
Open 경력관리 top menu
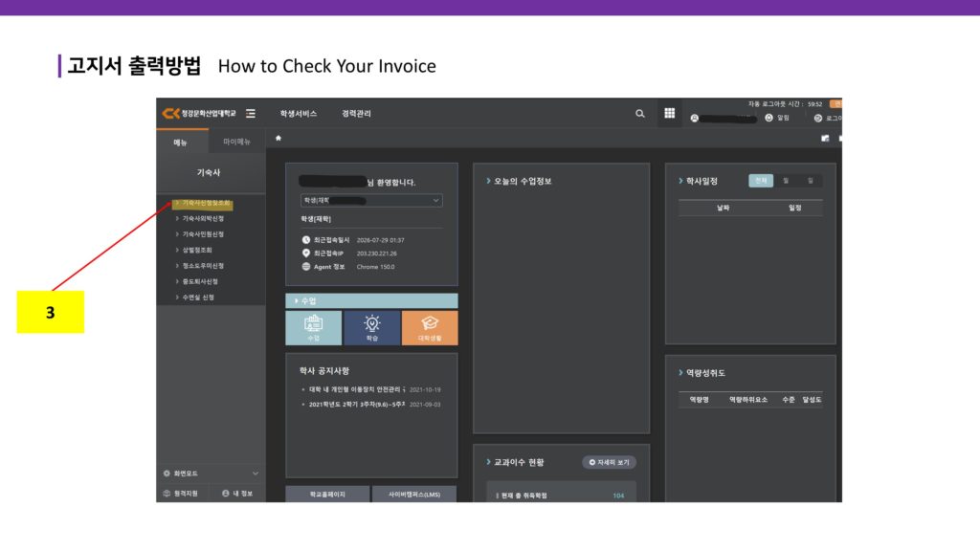click(x=356, y=114)
